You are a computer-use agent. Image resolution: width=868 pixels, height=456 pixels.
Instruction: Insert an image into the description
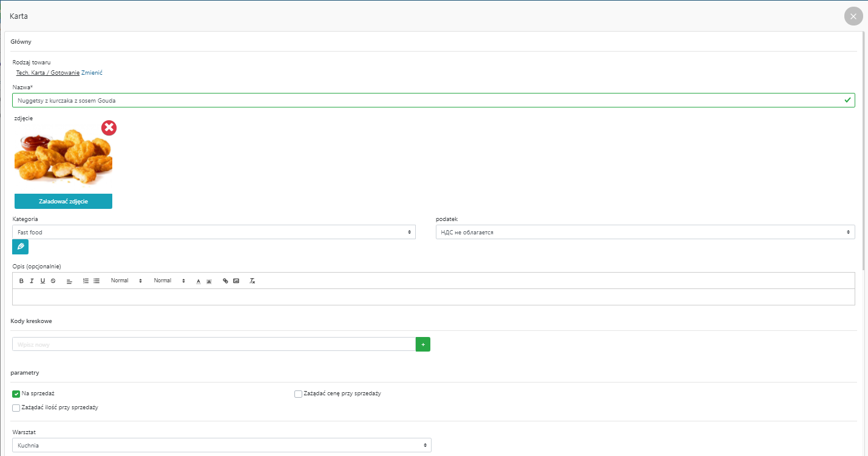(x=236, y=281)
